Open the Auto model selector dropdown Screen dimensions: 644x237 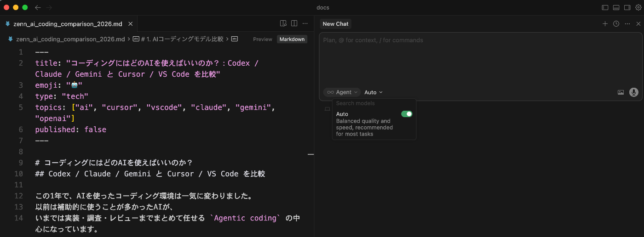pyautogui.click(x=374, y=92)
